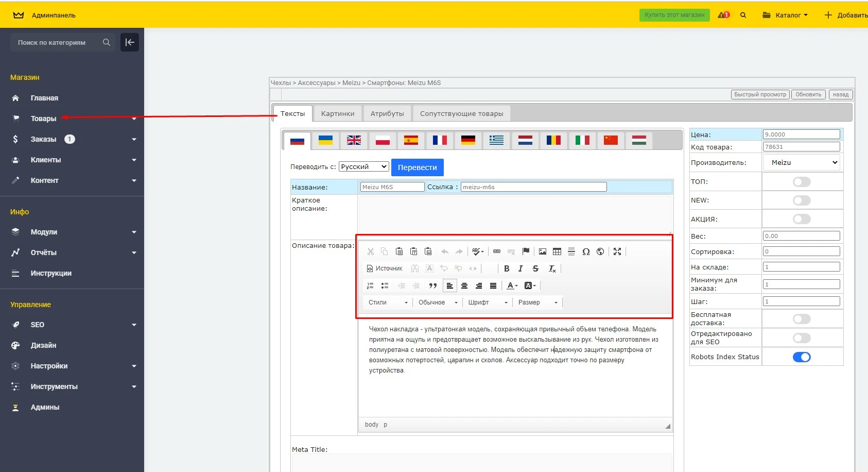This screenshot has height=472, width=868.
Task: Click the block quote icon
Action: tap(433, 285)
